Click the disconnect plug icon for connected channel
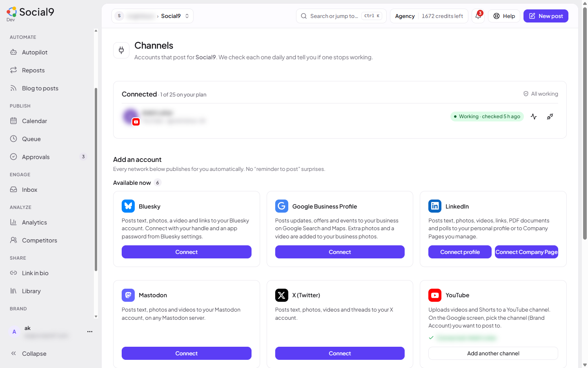 tap(550, 117)
